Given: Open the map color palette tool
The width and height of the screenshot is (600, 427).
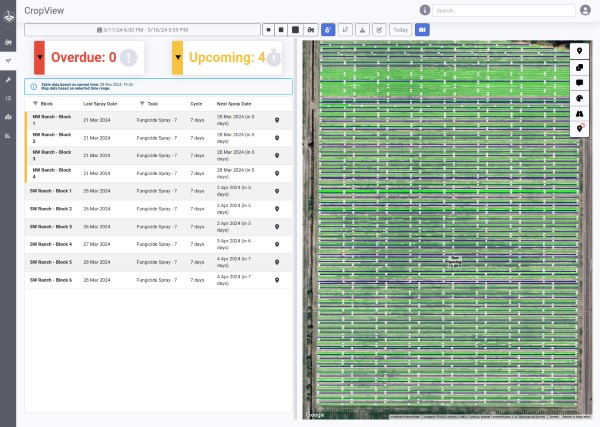Looking at the screenshot, I should point(580,98).
